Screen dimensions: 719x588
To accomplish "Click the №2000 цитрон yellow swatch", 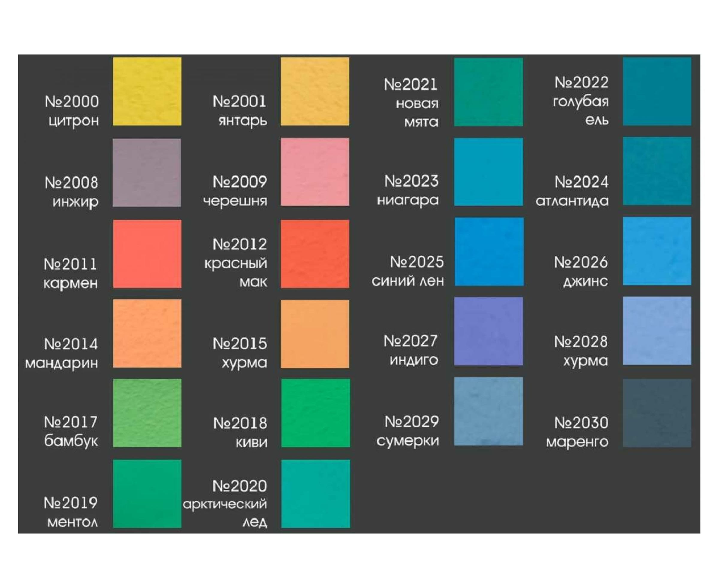I will [147, 91].
